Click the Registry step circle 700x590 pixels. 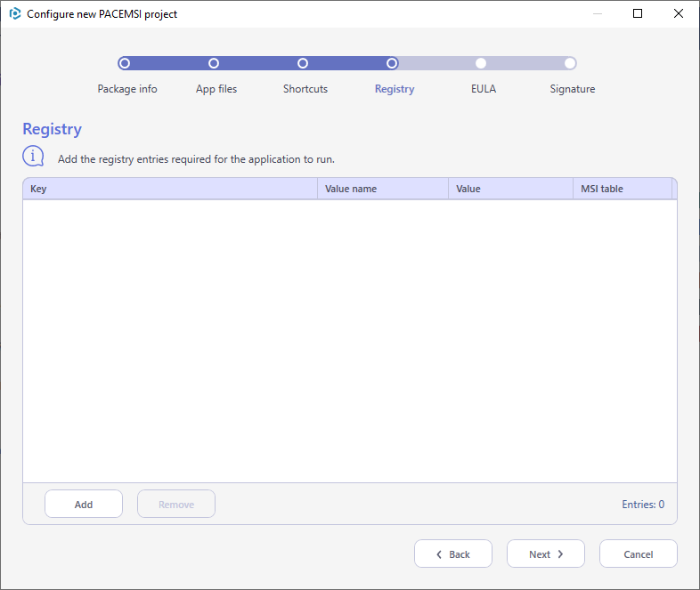(392, 63)
